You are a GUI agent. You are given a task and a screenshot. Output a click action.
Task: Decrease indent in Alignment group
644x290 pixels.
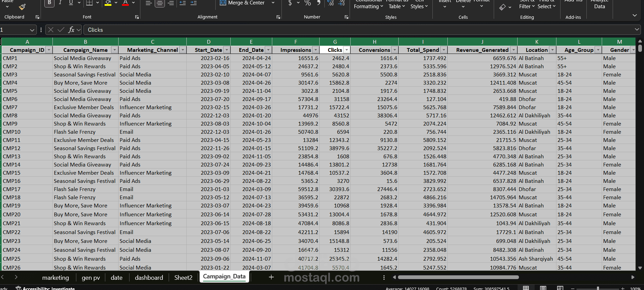183,3
